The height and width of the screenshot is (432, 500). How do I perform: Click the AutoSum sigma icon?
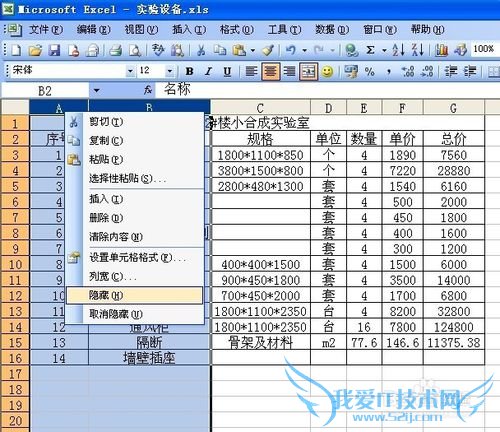370,50
